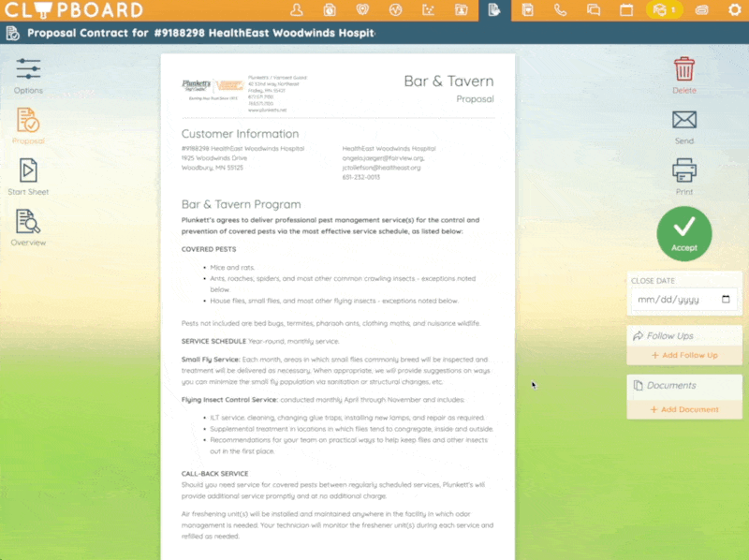Screen dimensions: 749x560
Task: Click the "Mice and rats." bullet
Action: tap(232, 268)
